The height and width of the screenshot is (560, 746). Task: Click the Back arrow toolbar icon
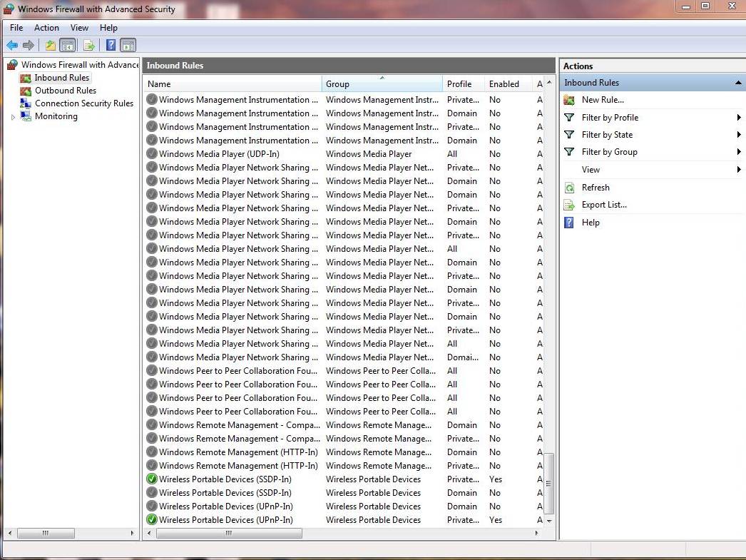[12, 45]
